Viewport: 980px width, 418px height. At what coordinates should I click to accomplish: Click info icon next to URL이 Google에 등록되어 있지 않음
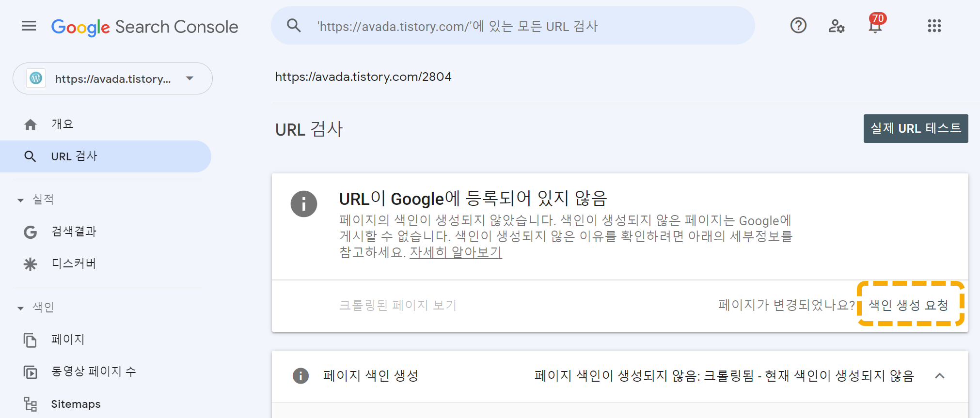coord(304,204)
